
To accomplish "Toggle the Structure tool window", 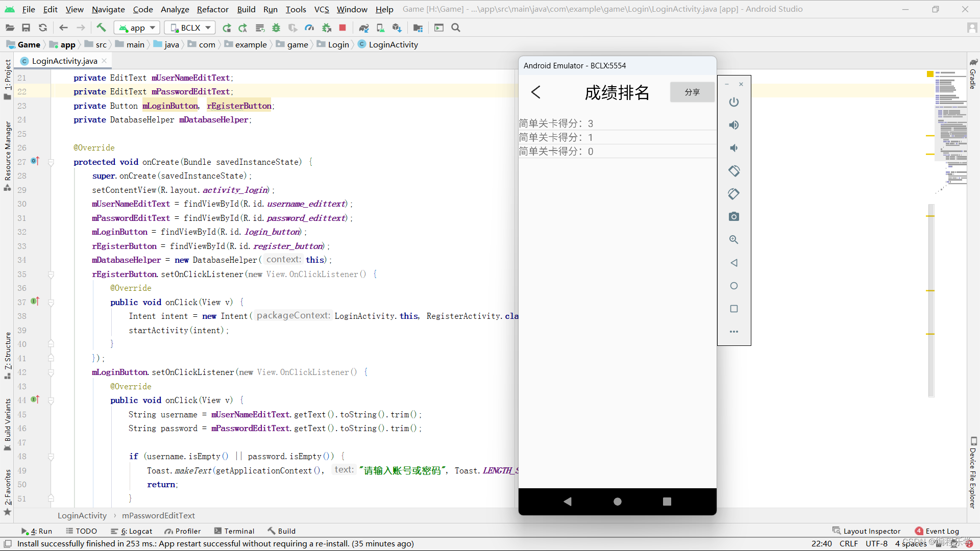I will [x=8, y=355].
